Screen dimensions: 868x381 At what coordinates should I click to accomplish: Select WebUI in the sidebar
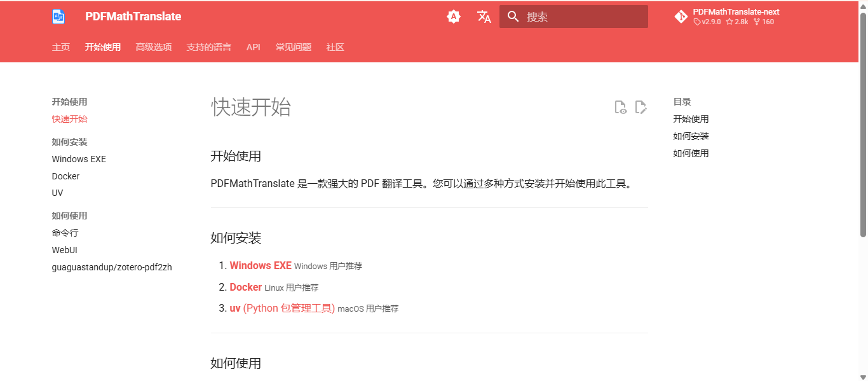point(64,250)
